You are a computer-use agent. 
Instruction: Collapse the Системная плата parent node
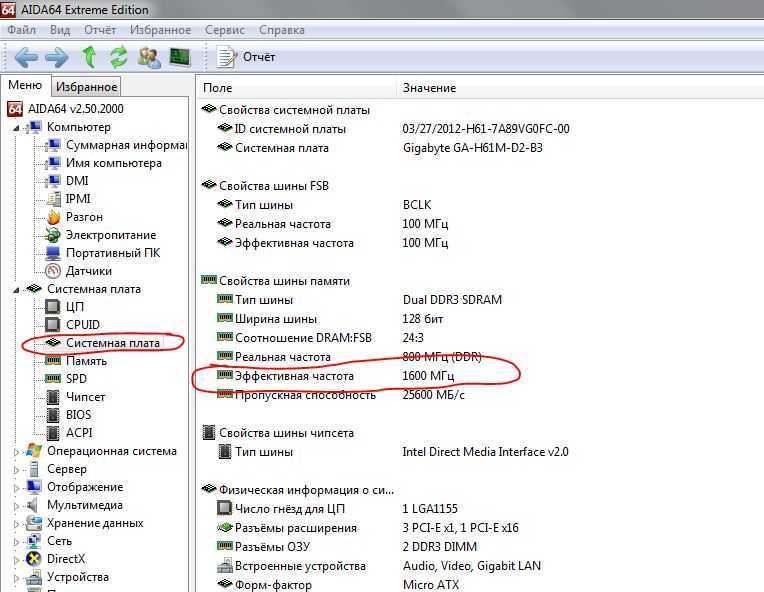16,290
